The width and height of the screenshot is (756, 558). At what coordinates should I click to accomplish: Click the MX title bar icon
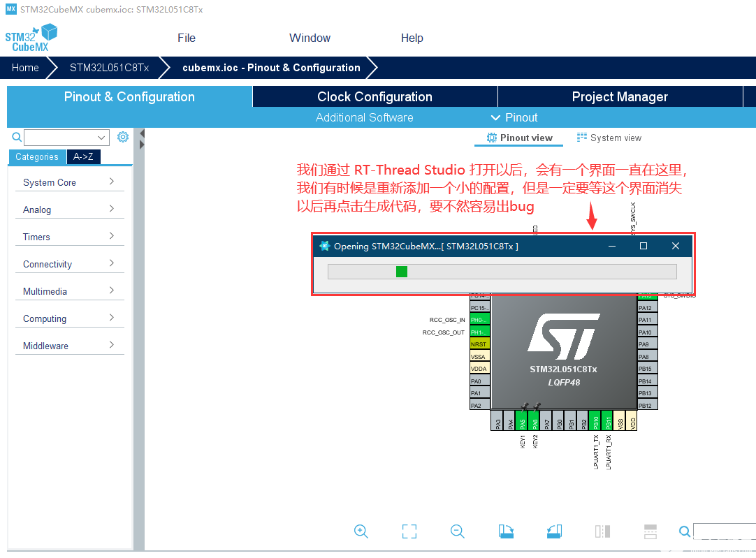point(10,9)
